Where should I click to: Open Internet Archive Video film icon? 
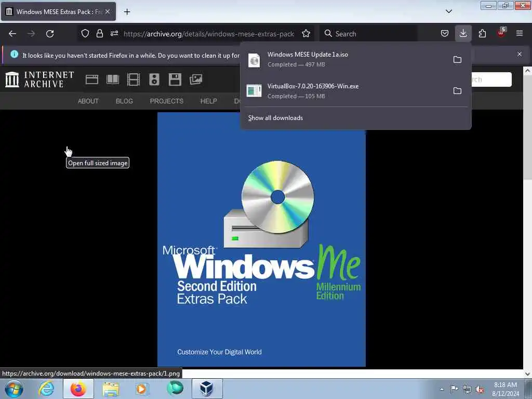click(x=134, y=79)
